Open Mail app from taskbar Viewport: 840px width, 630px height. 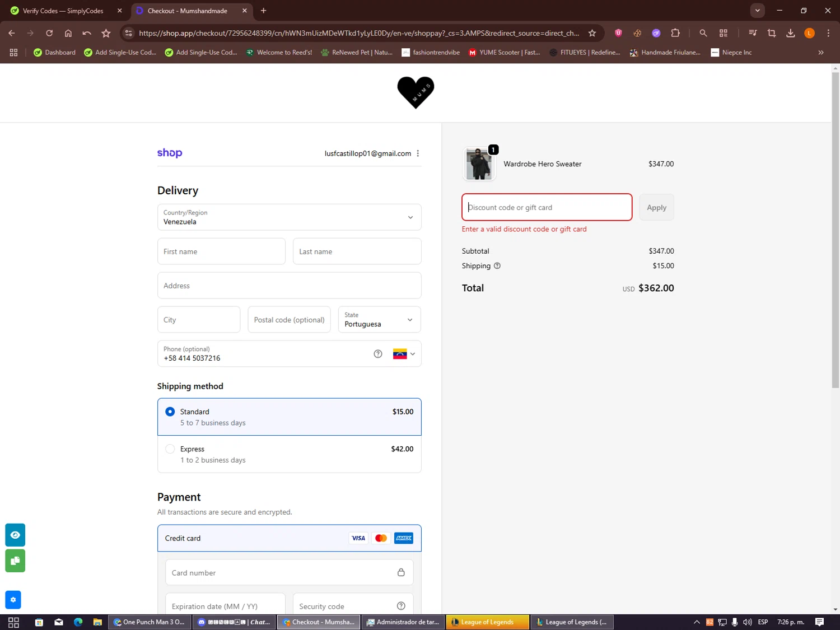pyautogui.click(x=59, y=622)
